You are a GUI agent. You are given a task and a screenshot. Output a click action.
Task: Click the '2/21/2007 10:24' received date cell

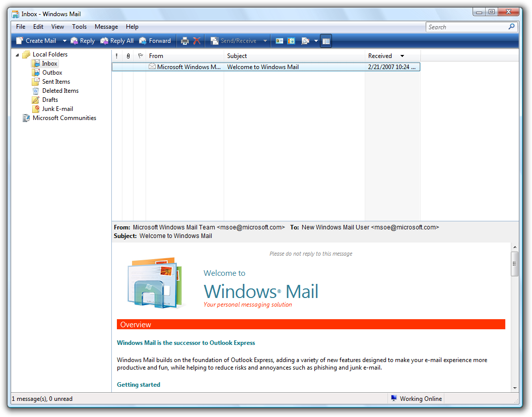pos(392,67)
